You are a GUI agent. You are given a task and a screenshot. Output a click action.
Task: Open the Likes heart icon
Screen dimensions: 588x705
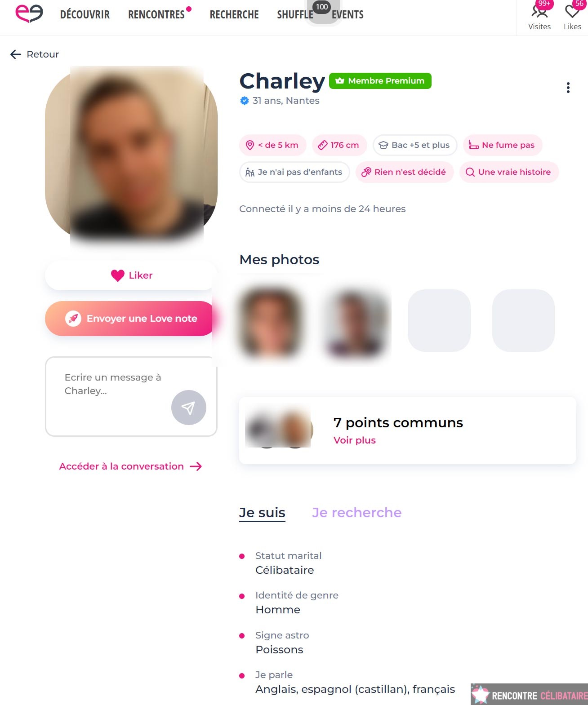click(572, 12)
